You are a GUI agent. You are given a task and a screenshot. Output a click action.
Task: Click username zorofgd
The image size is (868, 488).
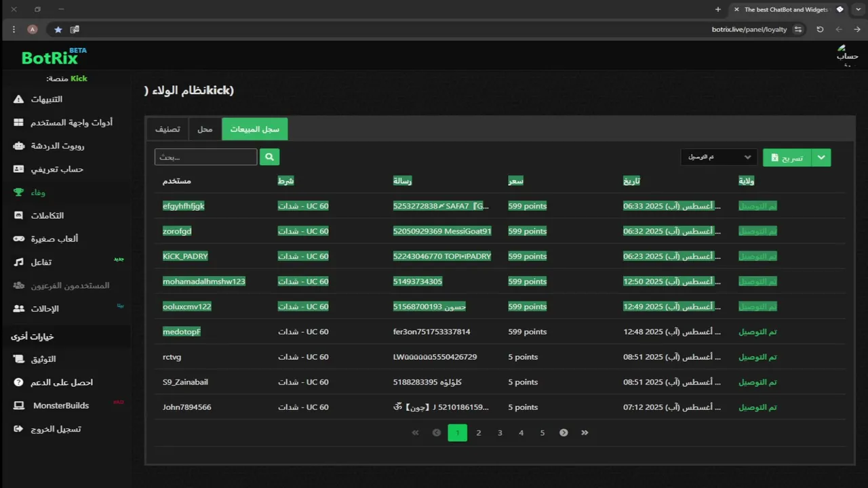point(177,231)
